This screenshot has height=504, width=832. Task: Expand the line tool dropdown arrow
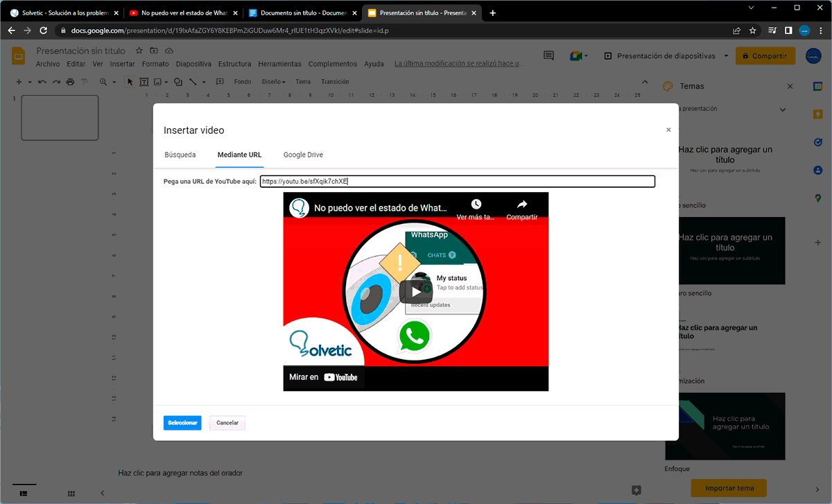coord(205,82)
